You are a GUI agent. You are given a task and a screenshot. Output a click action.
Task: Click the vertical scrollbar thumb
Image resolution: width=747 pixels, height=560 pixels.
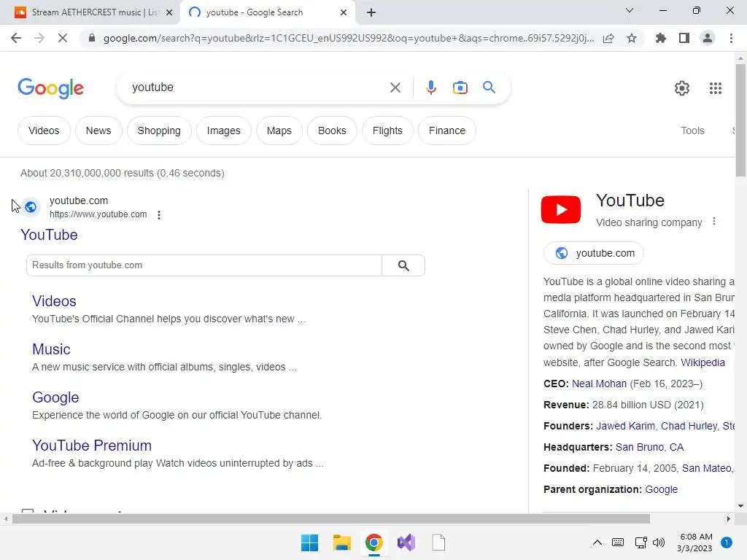point(740,120)
